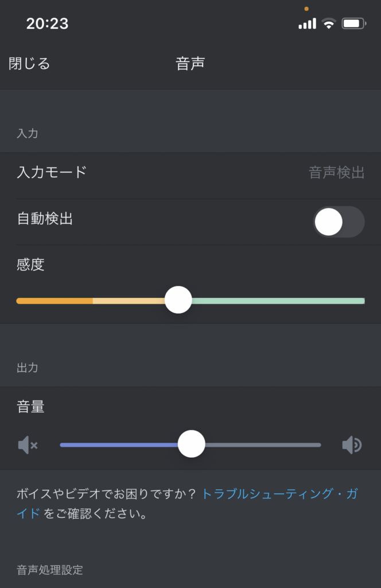This screenshot has height=588, width=381.
Task: Tap the clock showing 20:23
Action: 47,24
